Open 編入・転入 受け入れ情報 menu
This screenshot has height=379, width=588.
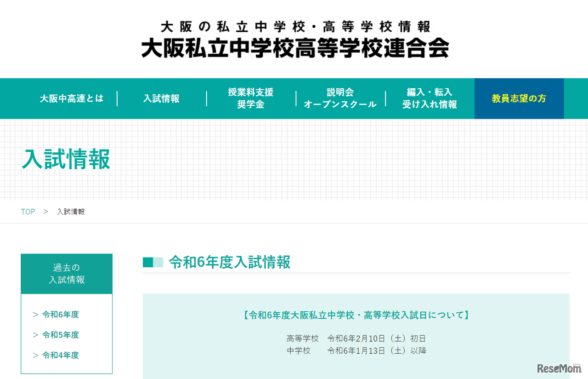[430, 98]
